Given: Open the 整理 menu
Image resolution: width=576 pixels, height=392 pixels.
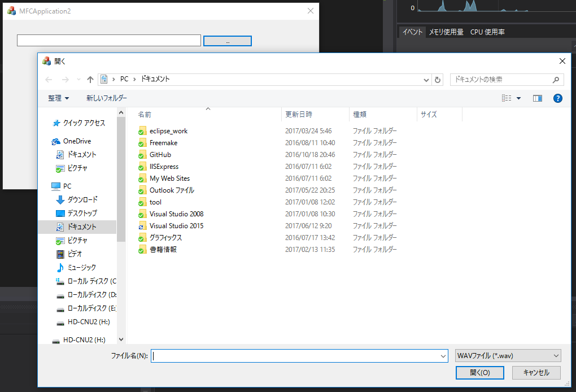Looking at the screenshot, I should [x=58, y=98].
